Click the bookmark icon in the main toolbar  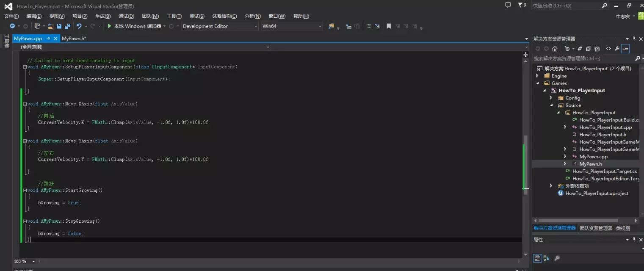(389, 26)
